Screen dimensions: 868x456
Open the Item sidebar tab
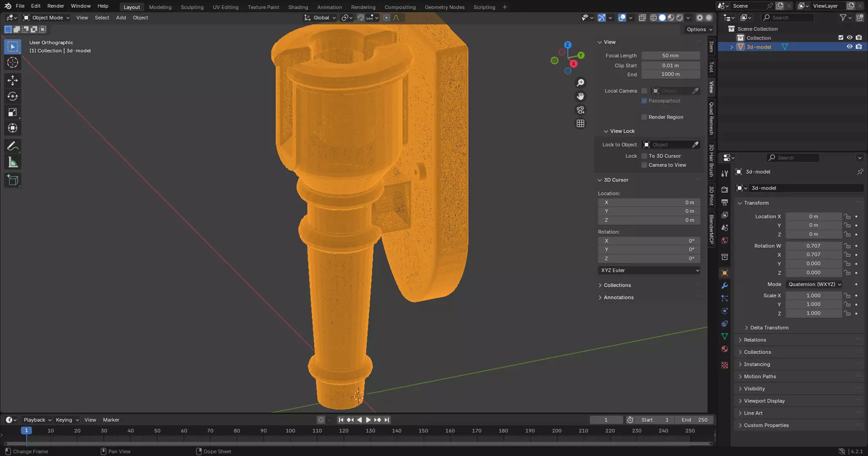[711, 46]
